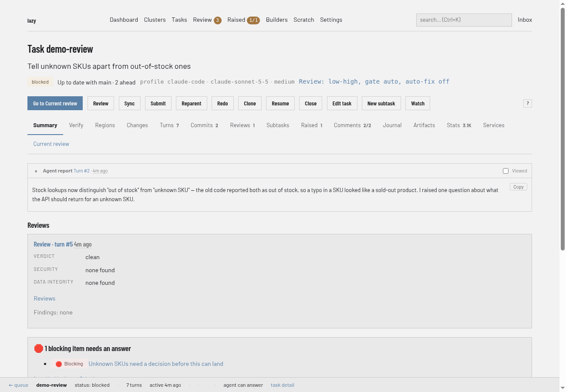Screen dimensions: 566x392
Task: Click '7 turns' in the footer bar
Action: pyautogui.click(x=134, y=385)
